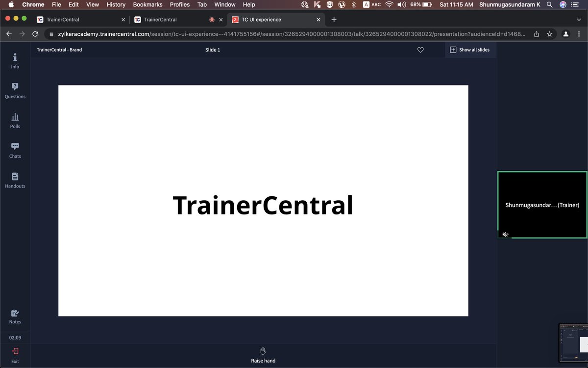Open the Notes panel

(x=15, y=317)
